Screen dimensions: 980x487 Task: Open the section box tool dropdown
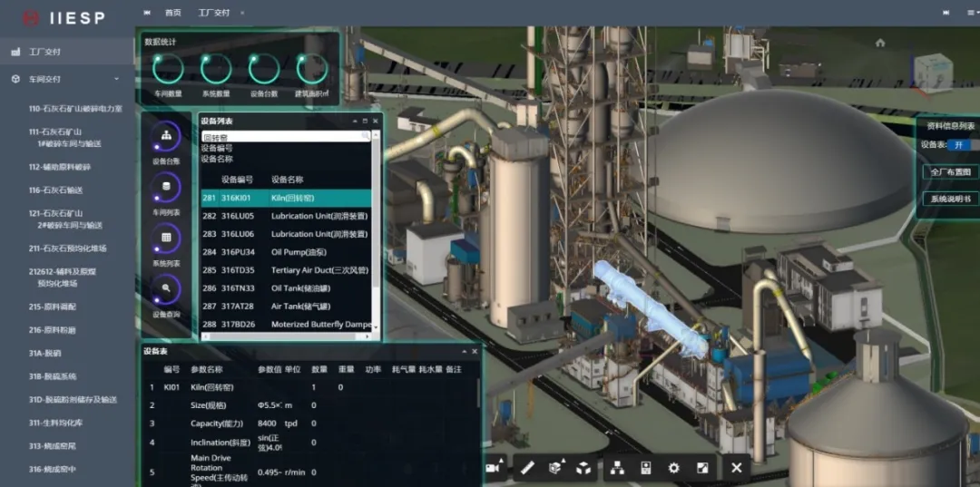coord(556,468)
